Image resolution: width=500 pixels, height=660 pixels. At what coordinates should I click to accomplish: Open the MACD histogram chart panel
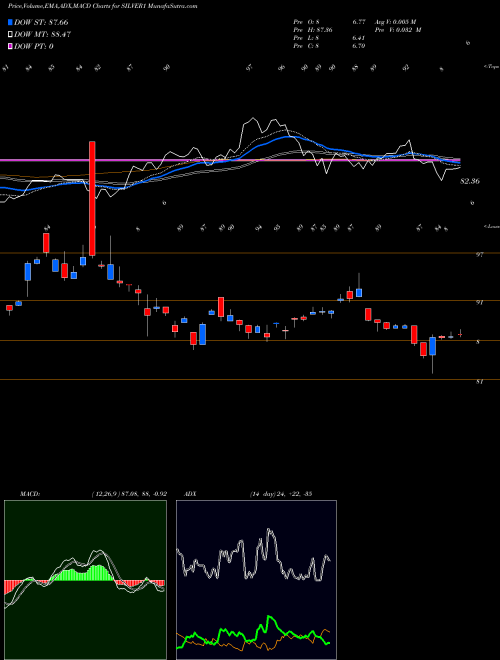point(85,580)
